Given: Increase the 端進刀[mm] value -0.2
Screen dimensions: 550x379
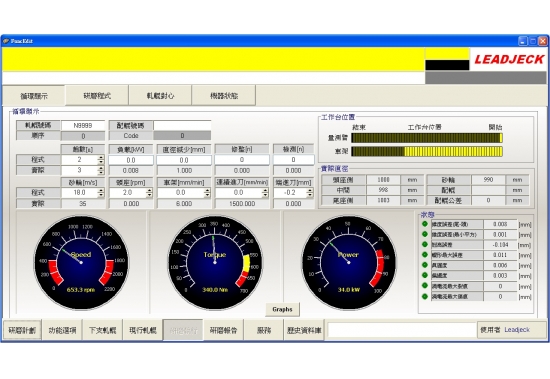Looking at the screenshot, I should (310, 190).
